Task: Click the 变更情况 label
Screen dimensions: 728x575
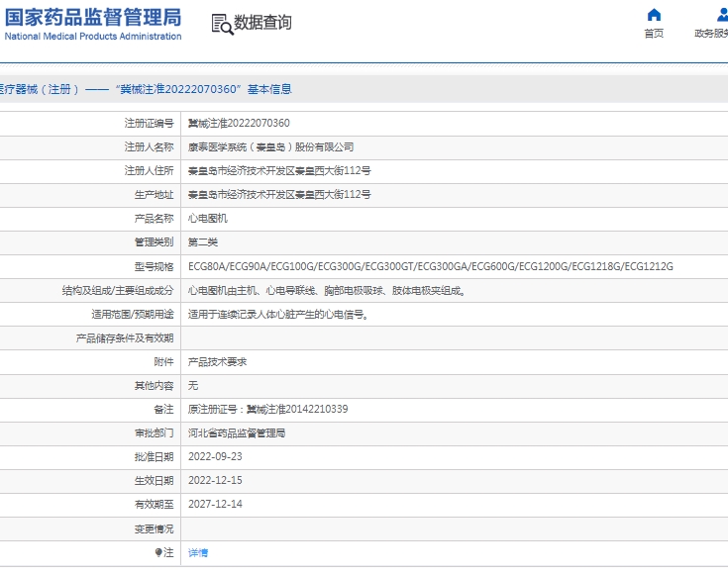Action: (154, 529)
